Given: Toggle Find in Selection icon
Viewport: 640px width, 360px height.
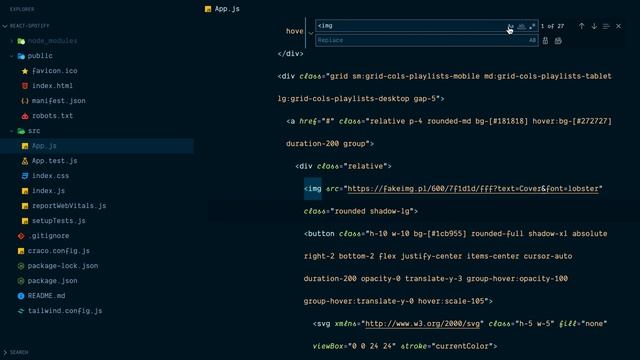Looking at the screenshot, I should click(x=606, y=26).
